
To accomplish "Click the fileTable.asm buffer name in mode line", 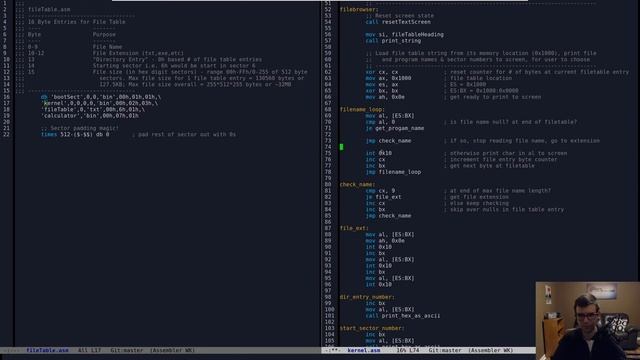I will pyautogui.click(x=47, y=350).
